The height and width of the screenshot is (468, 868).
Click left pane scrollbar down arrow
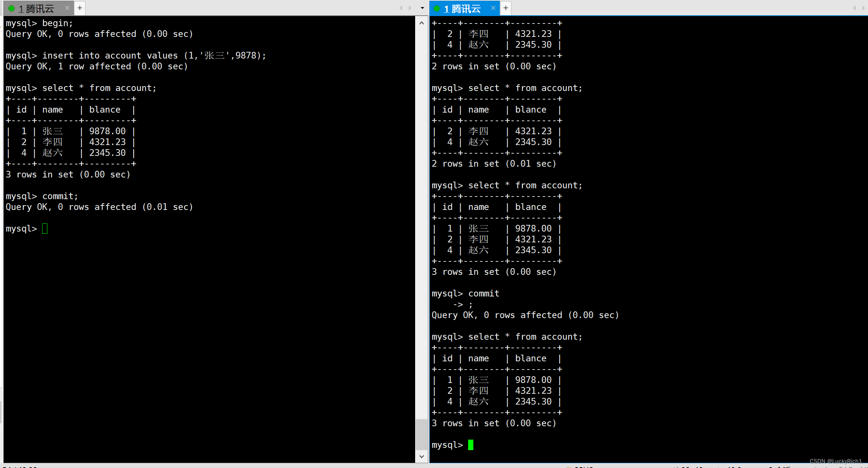(x=422, y=456)
